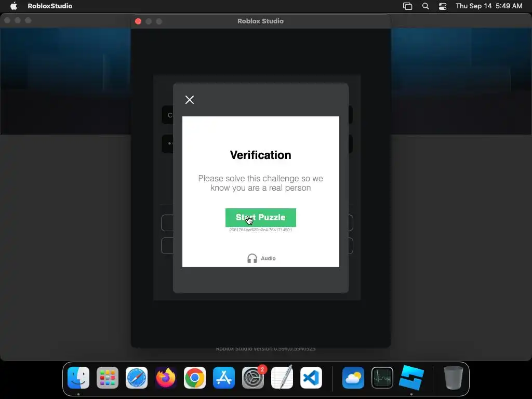
Task: Launch Visual Studio Code from the Dock
Action: (311, 378)
